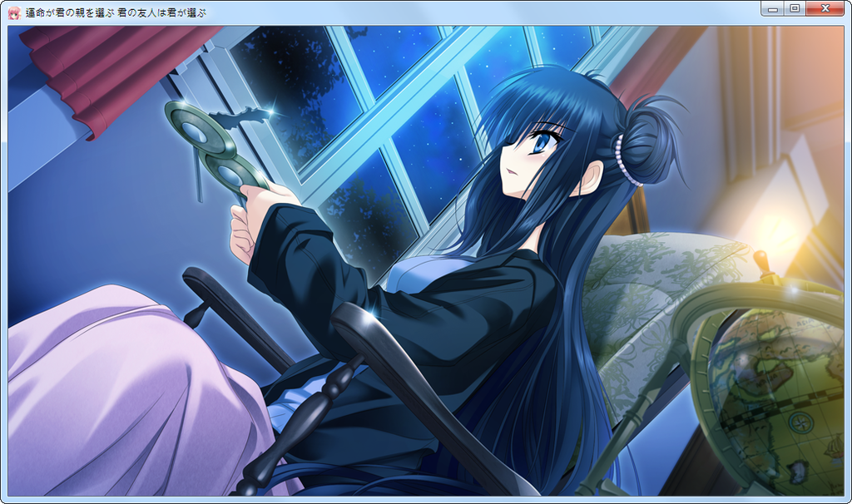Maximize the visual novel window

(x=795, y=8)
